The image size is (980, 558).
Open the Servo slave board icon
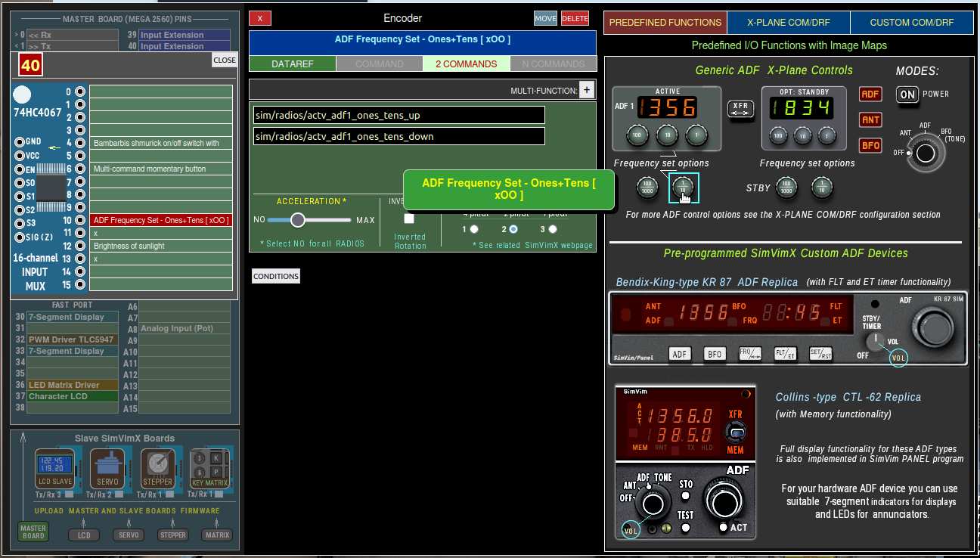click(x=107, y=468)
